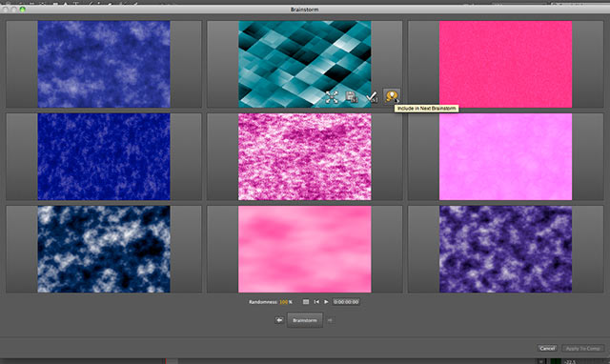Go back to previous brainstorm generation arrow

(x=279, y=320)
